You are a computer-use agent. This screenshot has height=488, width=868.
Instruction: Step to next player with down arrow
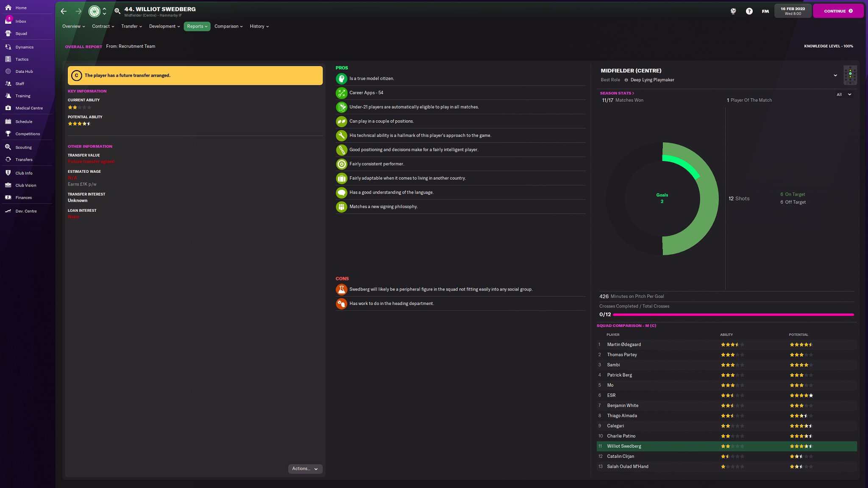click(x=105, y=14)
